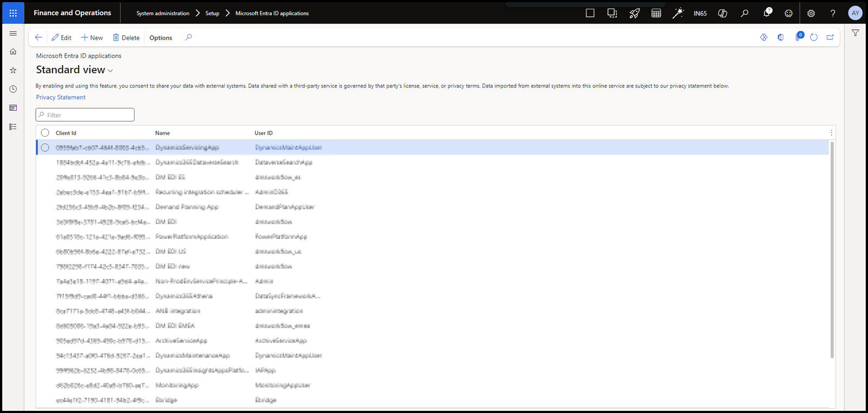This screenshot has width=868, height=413.
Task: Click the New button
Action: click(x=92, y=37)
